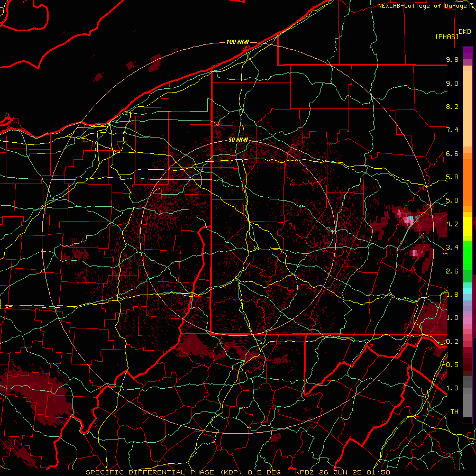Pick the gray bottom band of the color bar
476x476 pixels.
pyautogui.click(x=467, y=402)
